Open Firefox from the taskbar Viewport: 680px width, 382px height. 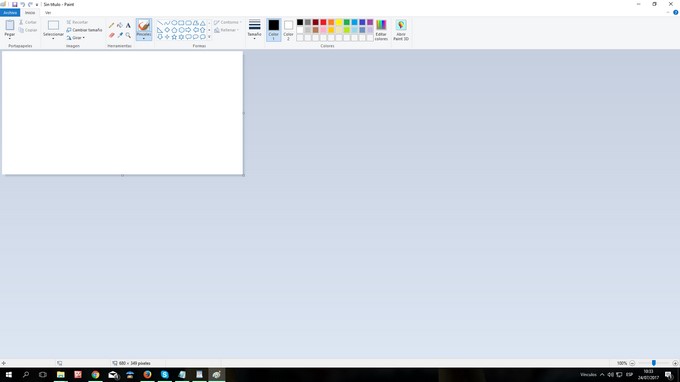pos(147,375)
